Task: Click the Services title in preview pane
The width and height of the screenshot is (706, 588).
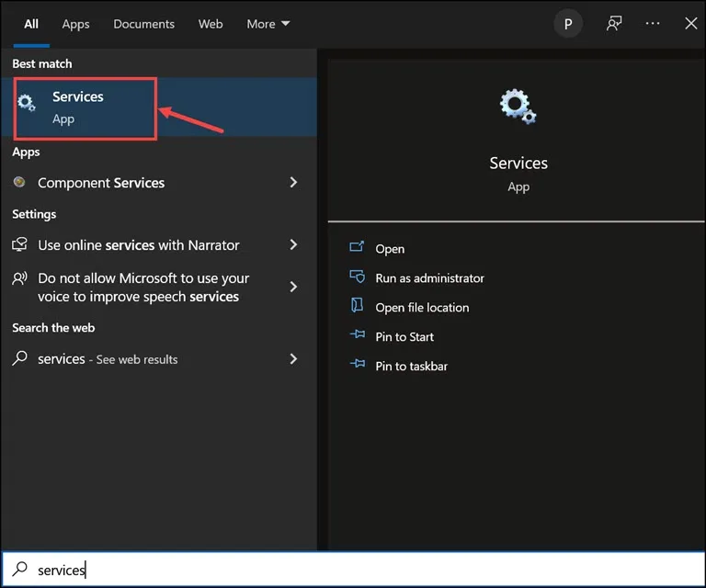Action: [x=518, y=163]
